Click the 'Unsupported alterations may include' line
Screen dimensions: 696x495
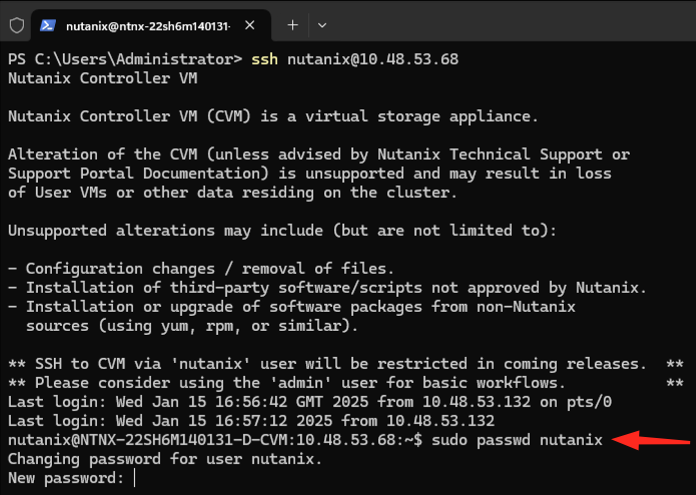tap(282, 230)
